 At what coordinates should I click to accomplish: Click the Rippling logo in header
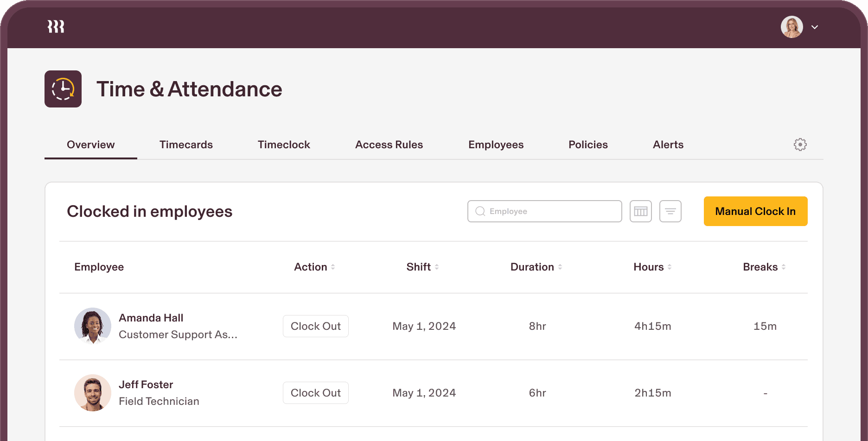click(x=56, y=27)
